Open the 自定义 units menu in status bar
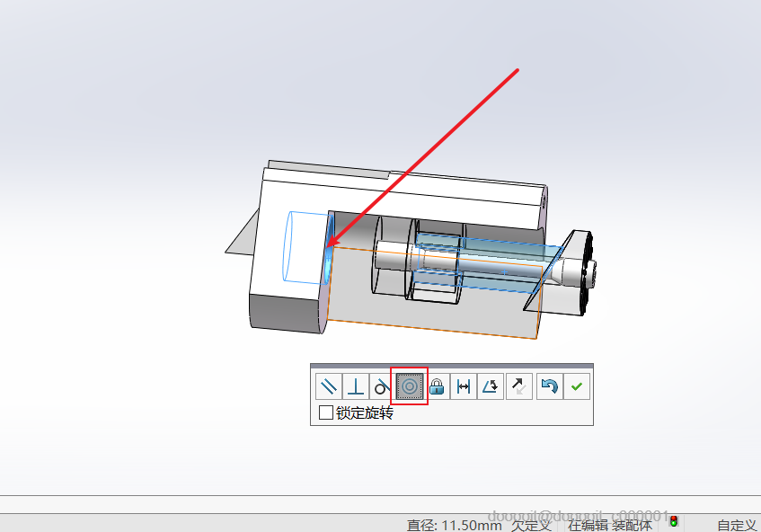This screenshot has width=761, height=532. pos(737,525)
